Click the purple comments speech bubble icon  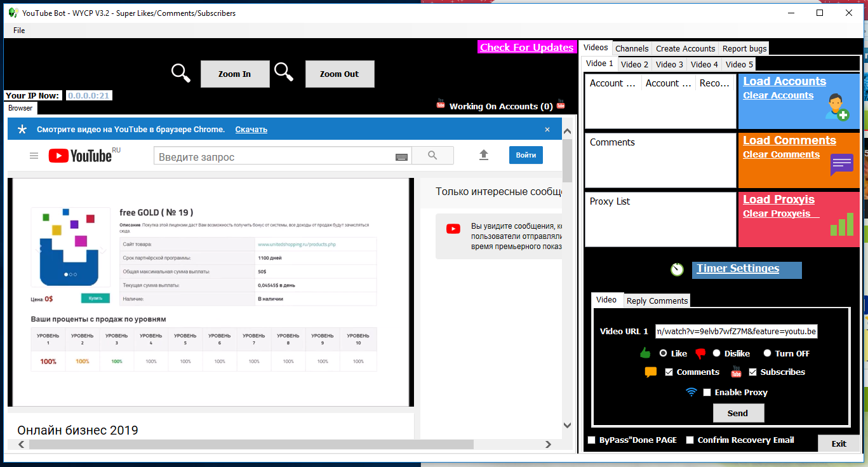[x=841, y=165]
